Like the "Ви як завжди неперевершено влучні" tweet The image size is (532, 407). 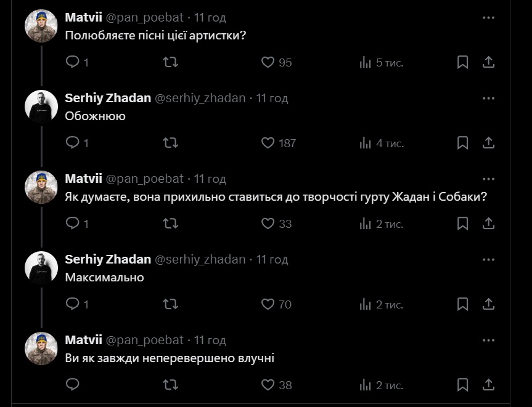(x=268, y=385)
